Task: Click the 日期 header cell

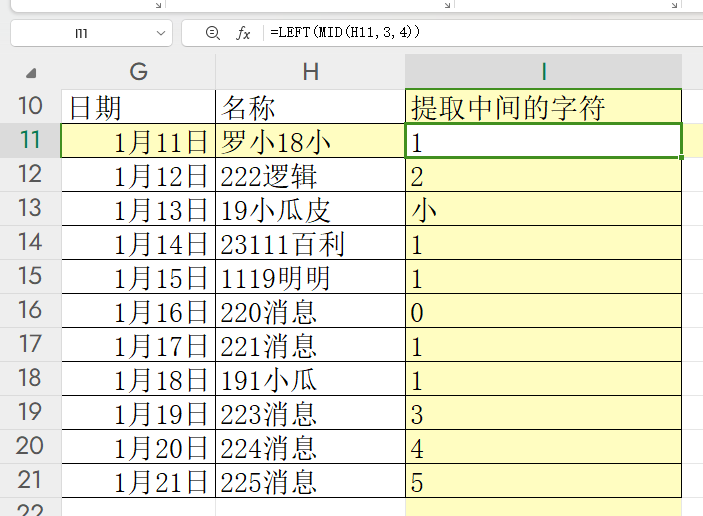Action: point(139,107)
